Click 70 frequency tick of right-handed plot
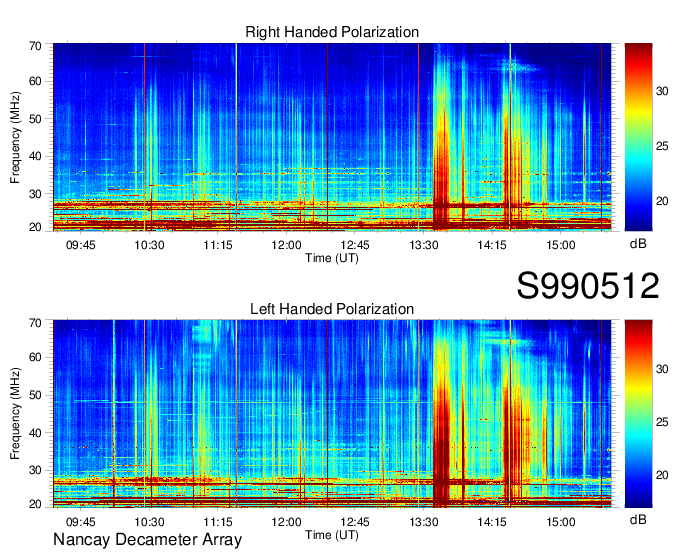This screenshot has height=552, width=680. [x=35, y=46]
